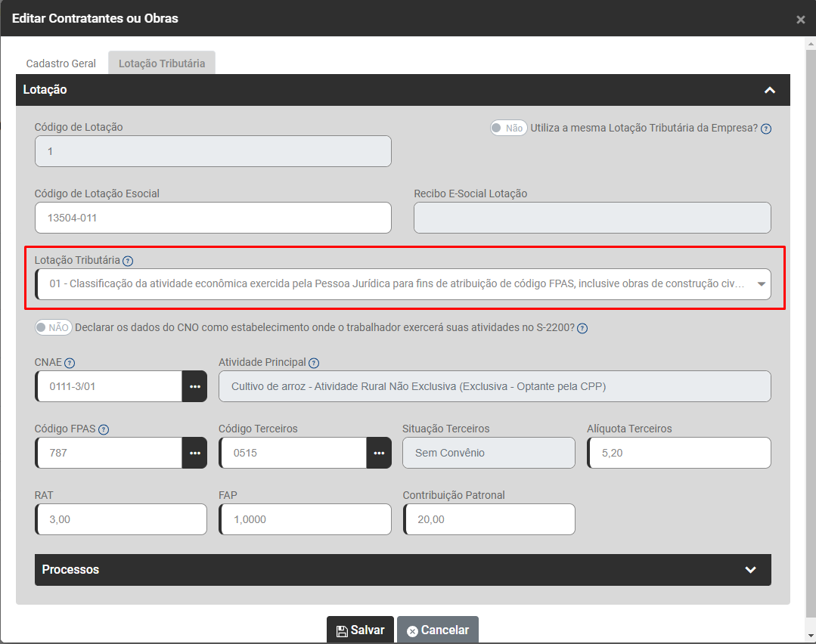Click help icon after mesma Lotação Tributária
816x644 pixels.
[x=766, y=128]
